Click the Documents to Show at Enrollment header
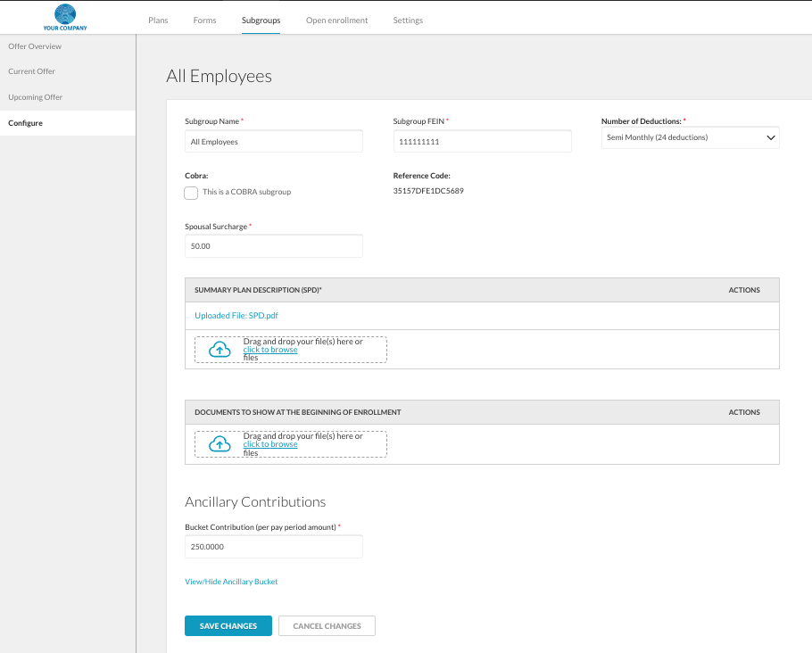 298,412
